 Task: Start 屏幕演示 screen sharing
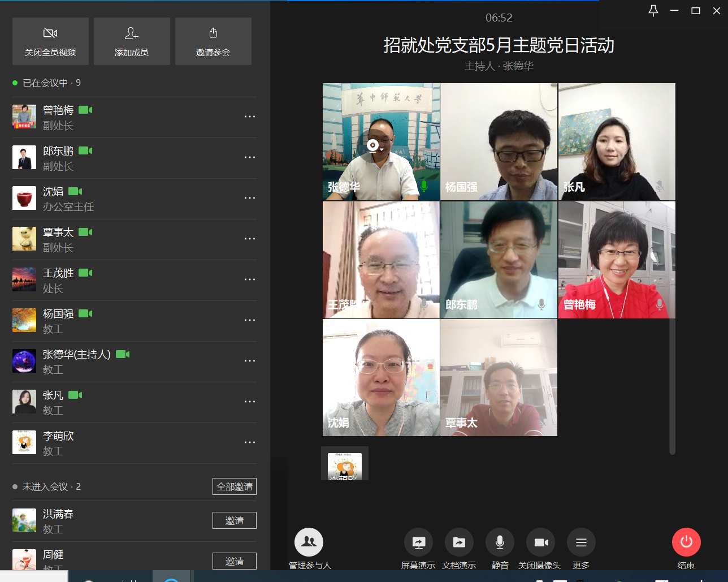[x=418, y=543]
